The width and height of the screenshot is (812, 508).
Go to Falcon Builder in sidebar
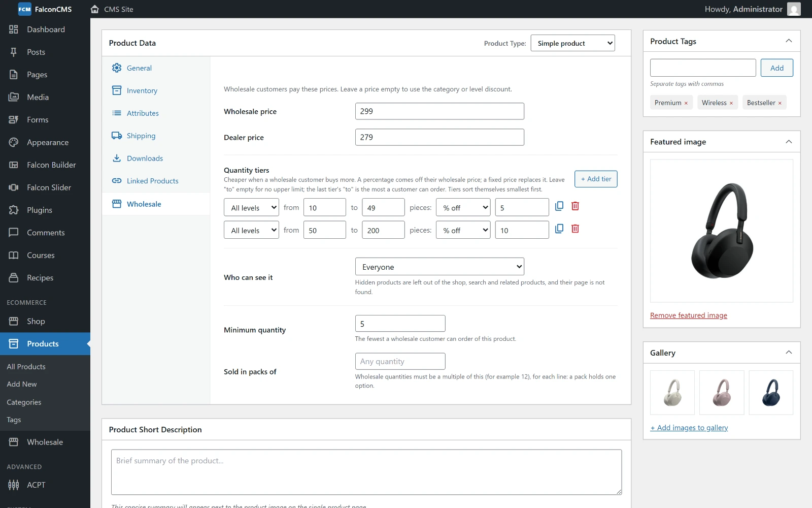tap(45, 165)
